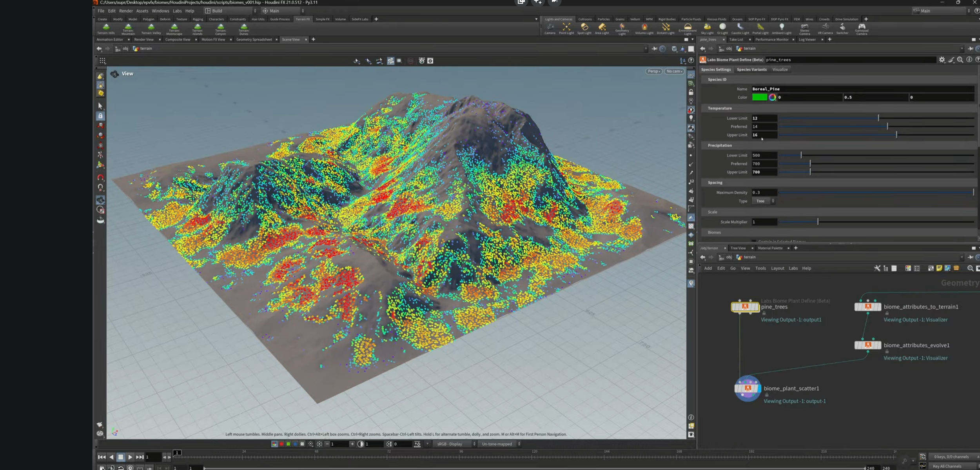980x470 pixels.
Task: Open the Labs menu in menu bar
Action: (177, 11)
